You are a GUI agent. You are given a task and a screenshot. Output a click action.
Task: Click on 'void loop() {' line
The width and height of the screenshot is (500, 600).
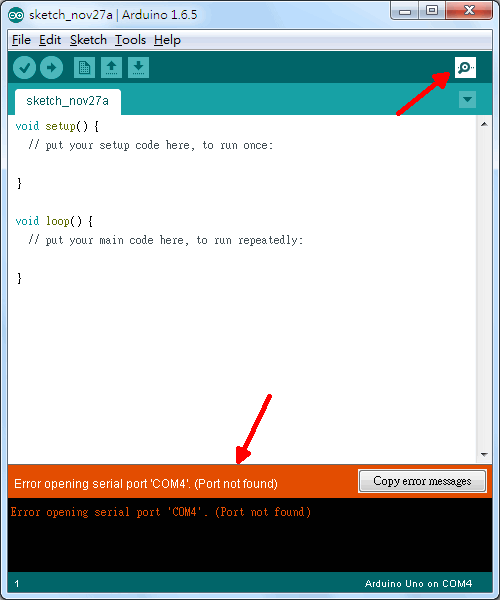point(54,221)
